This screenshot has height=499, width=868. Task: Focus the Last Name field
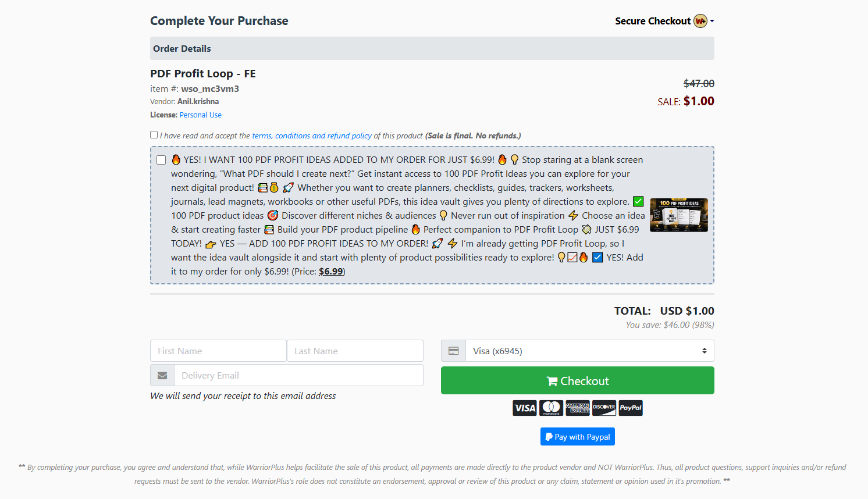click(355, 351)
